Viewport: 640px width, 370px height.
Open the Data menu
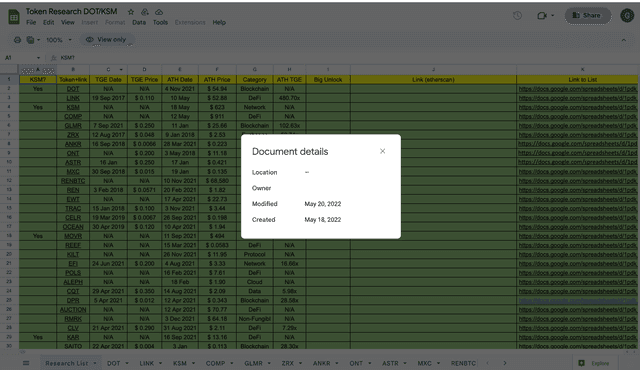139,22
